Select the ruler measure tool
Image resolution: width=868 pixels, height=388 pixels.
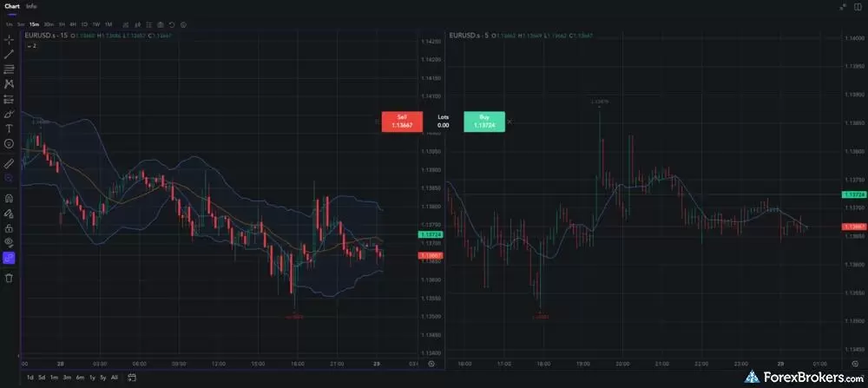9,163
